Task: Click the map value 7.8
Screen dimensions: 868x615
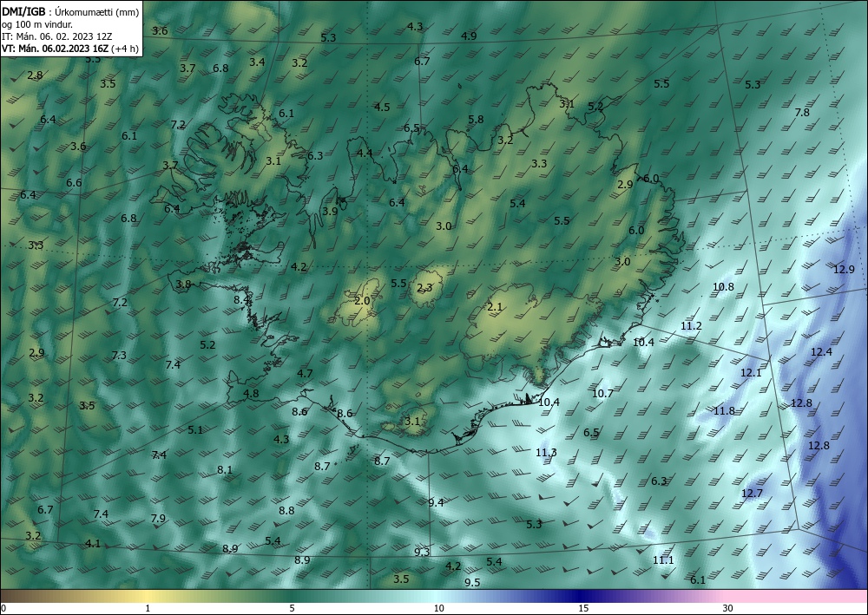Action: 801,113
